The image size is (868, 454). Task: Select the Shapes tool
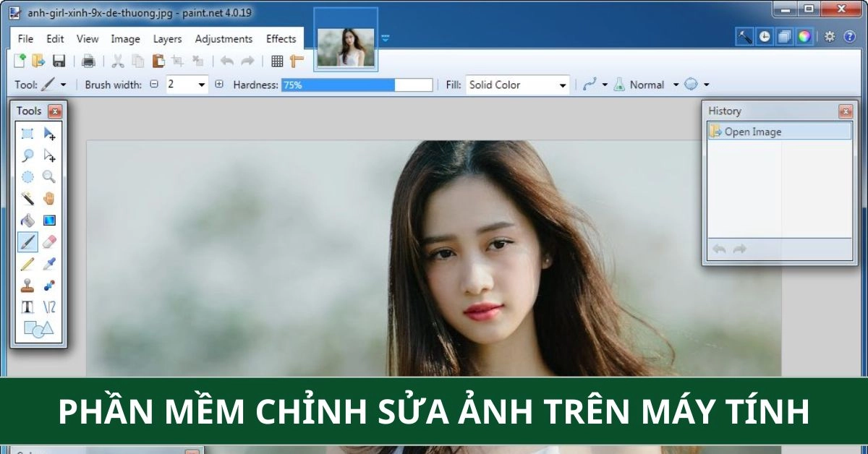38,329
